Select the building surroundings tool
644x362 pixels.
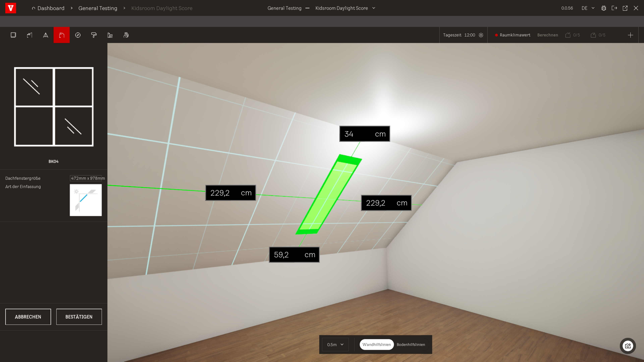point(126,35)
